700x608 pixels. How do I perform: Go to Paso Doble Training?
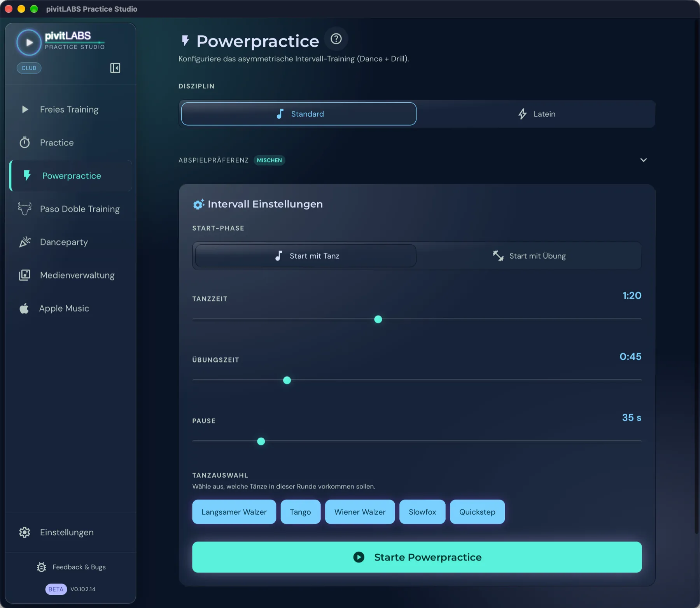coord(70,209)
